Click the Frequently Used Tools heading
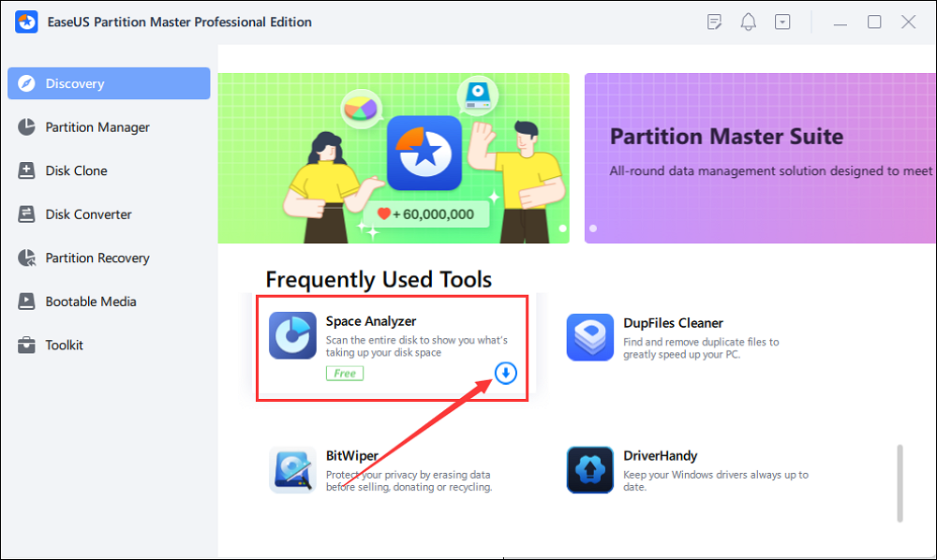This screenshot has width=937, height=560. [x=379, y=279]
